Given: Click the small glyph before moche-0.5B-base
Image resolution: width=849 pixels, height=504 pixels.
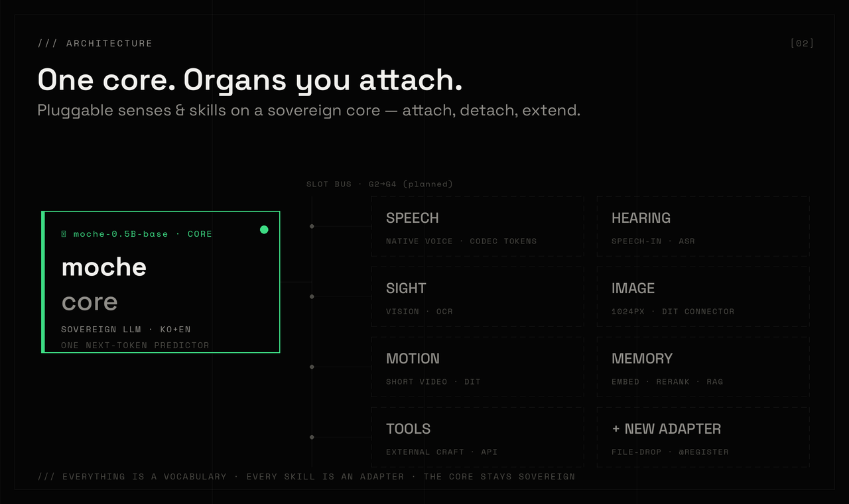Looking at the screenshot, I should [64, 234].
